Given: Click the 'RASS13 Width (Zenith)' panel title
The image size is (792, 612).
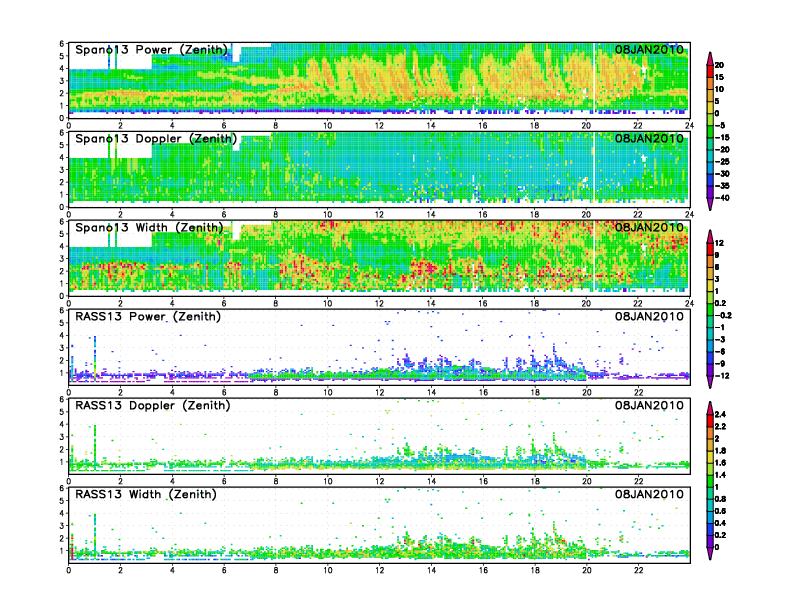Looking at the screenshot, I should coord(145,494).
